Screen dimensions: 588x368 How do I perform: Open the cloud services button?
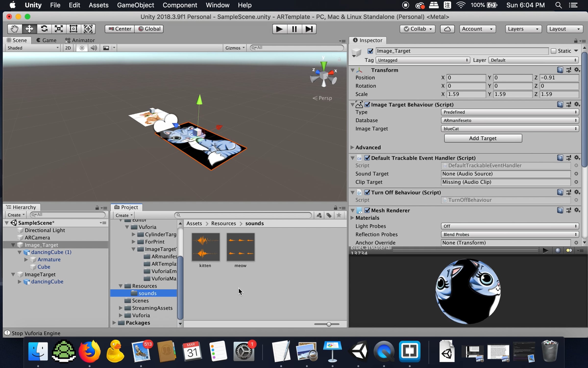click(447, 29)
